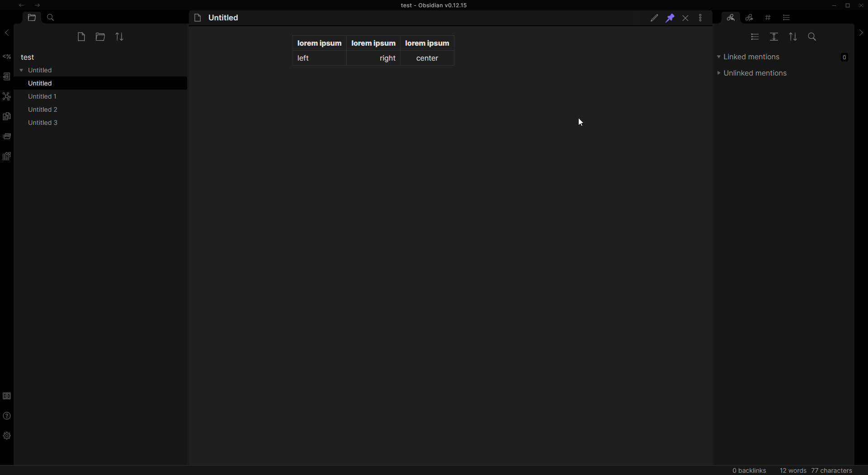This screenshot has width=868, height=475.
Task: Select the tag pane tab
Action: coord(768,18)
